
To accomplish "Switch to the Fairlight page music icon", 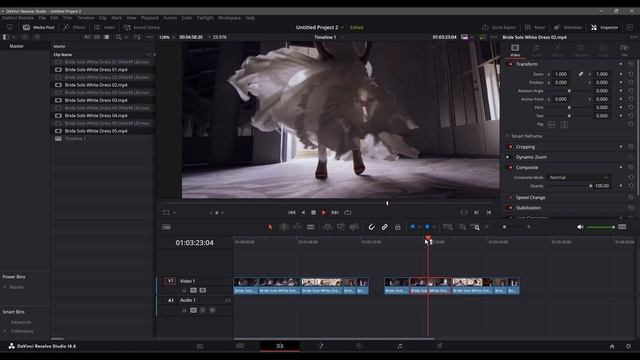I will click(400, 346).
